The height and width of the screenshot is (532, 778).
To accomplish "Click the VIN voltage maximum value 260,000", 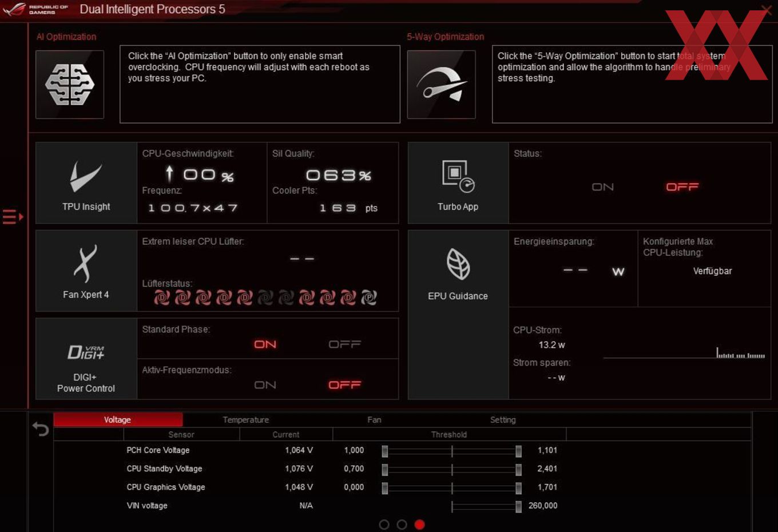I will coord(543,506).
